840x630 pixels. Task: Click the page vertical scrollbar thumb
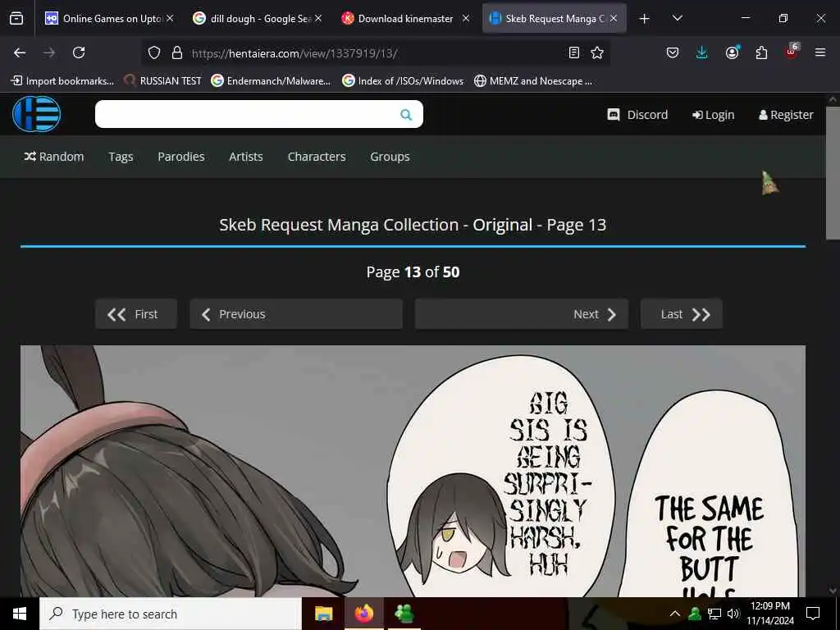(833, 172)
